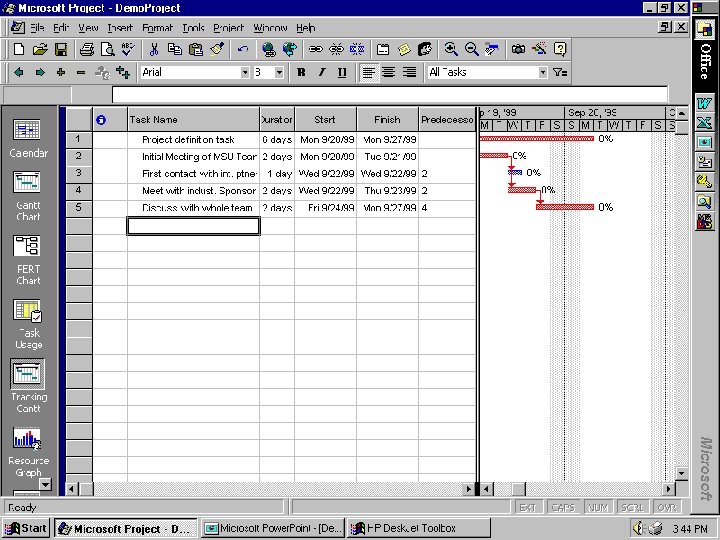Toggle the AutoFilter funnel button

click(x=560, y=72)
